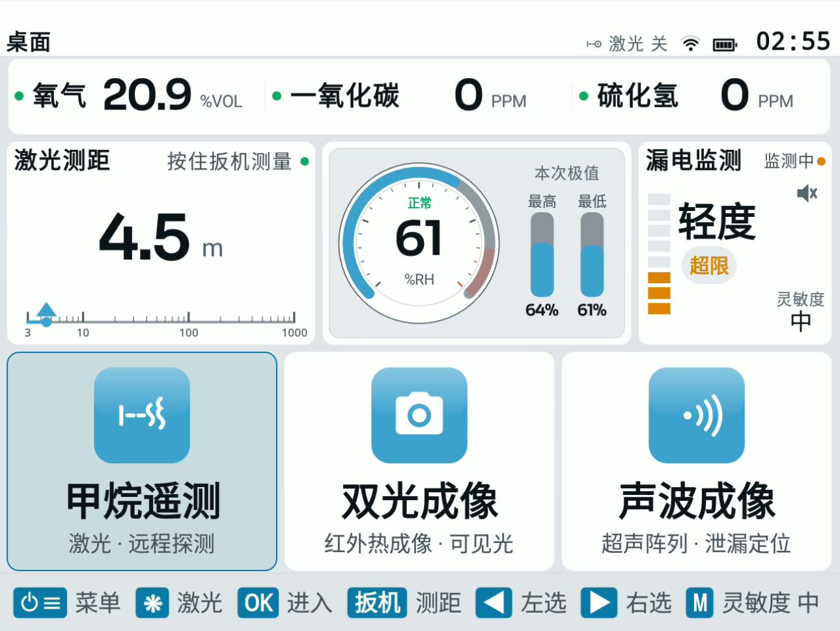The image size is (840, 631).
Task: Click the 激光测距 panel title
Action: pyautogui.click(x=62, y=160)
